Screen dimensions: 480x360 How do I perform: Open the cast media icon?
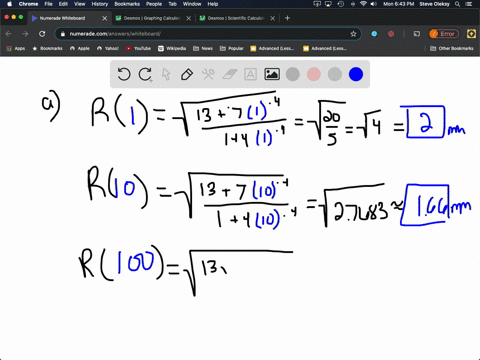(417, 34)
